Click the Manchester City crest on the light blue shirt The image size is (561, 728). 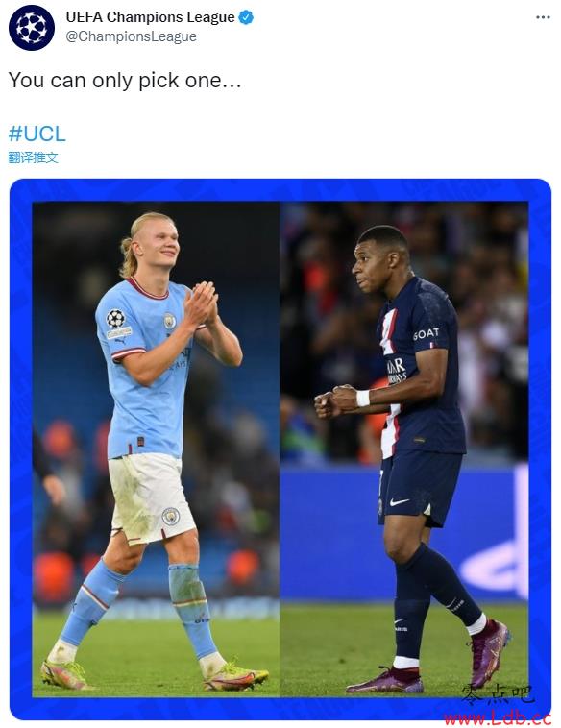click(x=169, y=321)
